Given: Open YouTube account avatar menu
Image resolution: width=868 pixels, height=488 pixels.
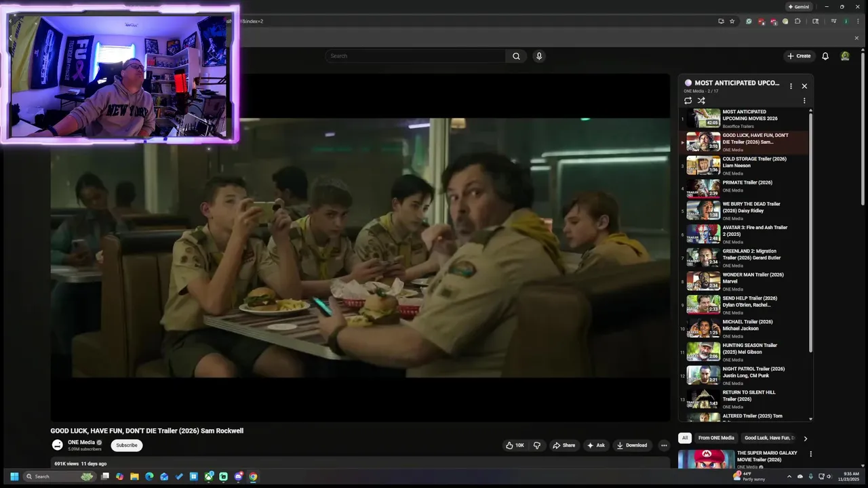Looking at the screenshot, I should click(x=845, y=56).
